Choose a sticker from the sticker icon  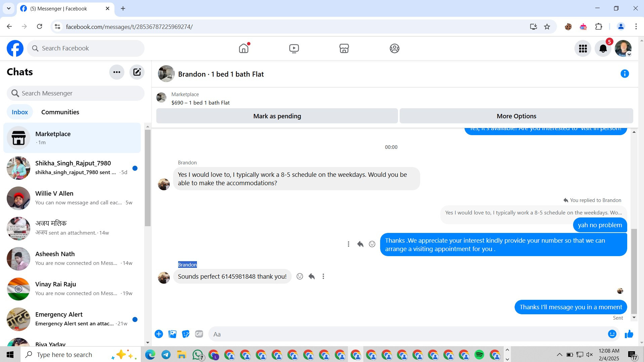(x=186, y=334)
